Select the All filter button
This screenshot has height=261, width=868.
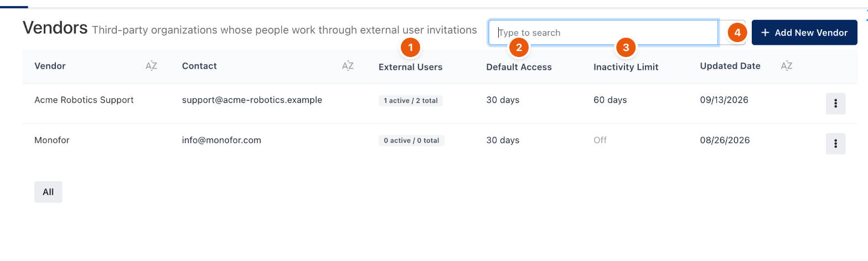coord(48,192)
